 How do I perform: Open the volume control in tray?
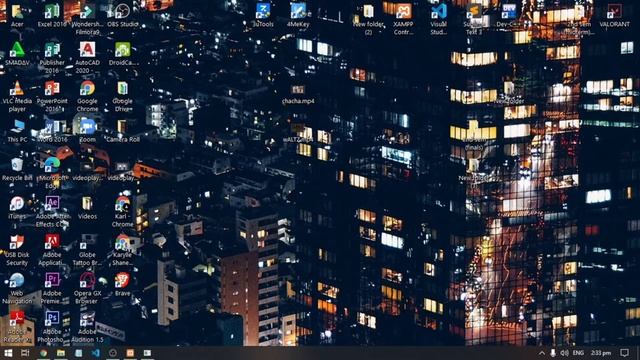[x=564, y=353]
